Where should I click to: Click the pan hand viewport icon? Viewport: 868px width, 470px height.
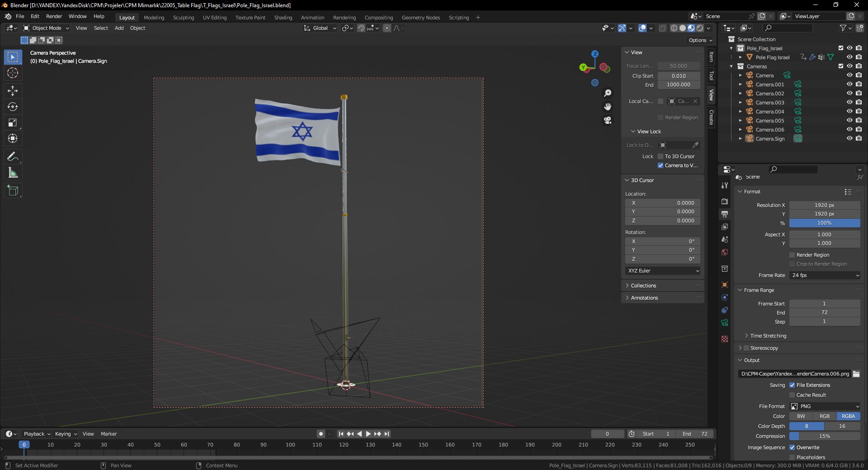pos(608,107)
